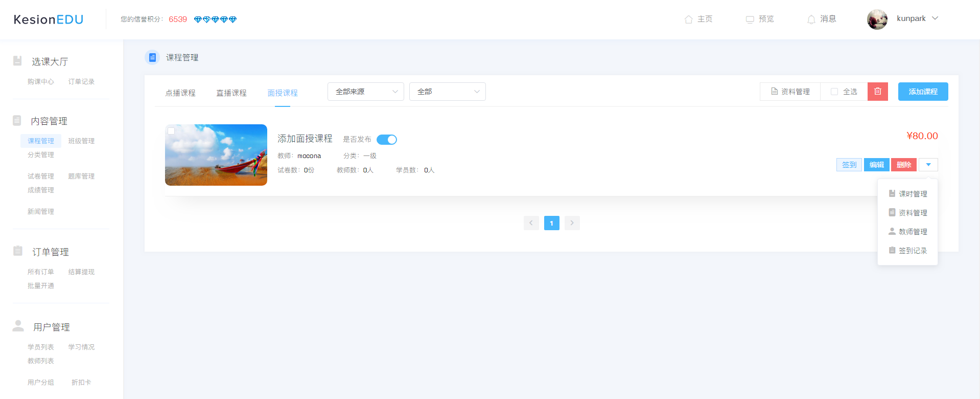This screenshot has height=399, width=980.
Task: Click the 课时管理 menu icon
Action: click(x=892, y=193)
